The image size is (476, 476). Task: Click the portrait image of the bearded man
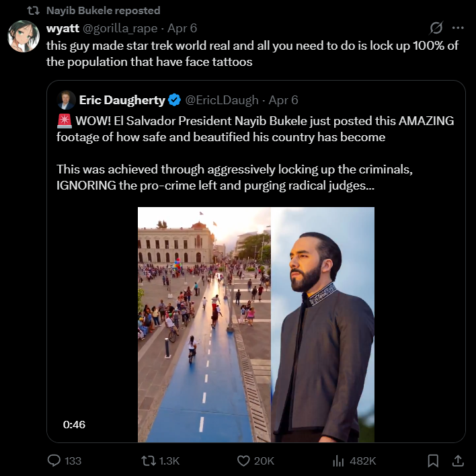pos(323,324)
